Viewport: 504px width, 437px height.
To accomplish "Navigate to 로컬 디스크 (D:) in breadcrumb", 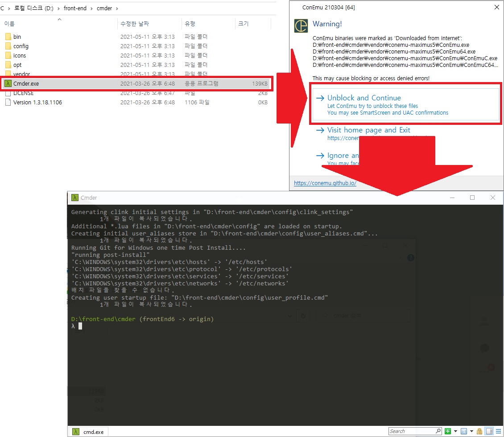I will (x=34, y=8).
